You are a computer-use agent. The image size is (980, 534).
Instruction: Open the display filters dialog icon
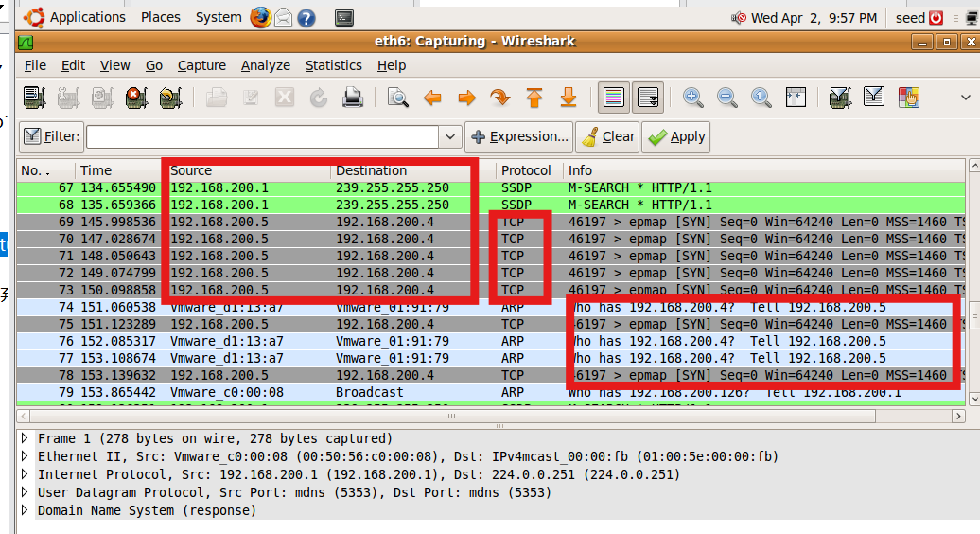[x=874, y=98]
